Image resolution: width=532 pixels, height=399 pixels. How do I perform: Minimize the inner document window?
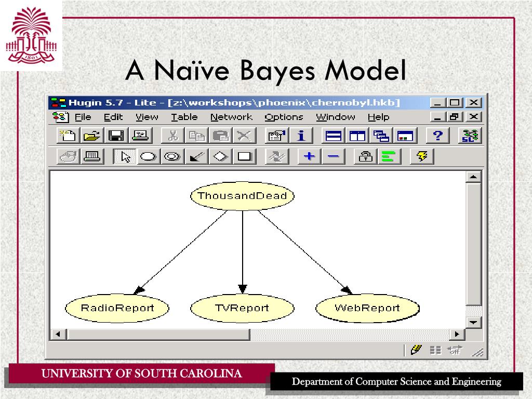(x=438, y=117)
